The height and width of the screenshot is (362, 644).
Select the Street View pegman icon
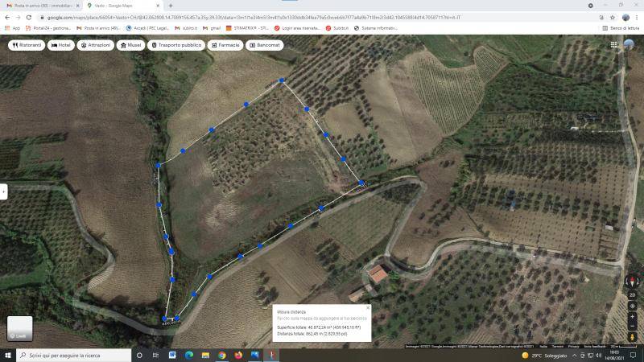(632, 336)
